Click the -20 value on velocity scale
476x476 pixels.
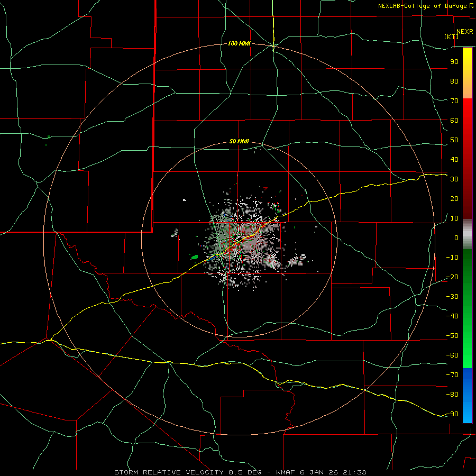pyautogui.click(x=452, y=277)
